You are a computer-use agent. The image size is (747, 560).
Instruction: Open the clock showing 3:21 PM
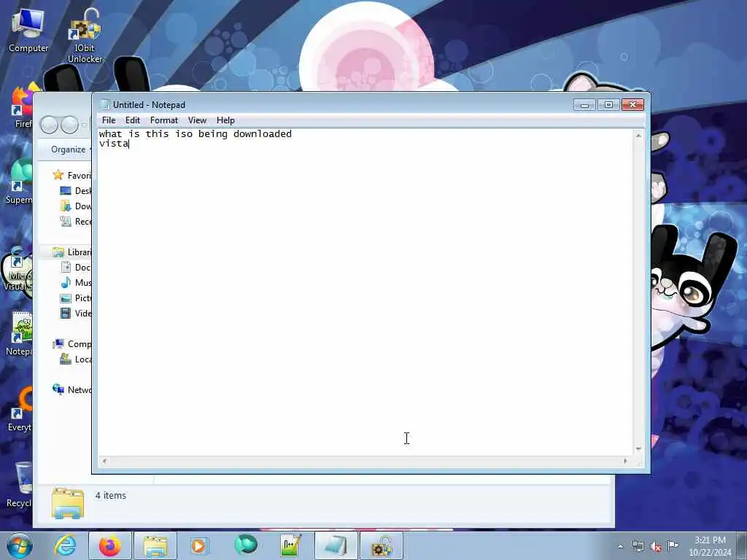(710, 545)
